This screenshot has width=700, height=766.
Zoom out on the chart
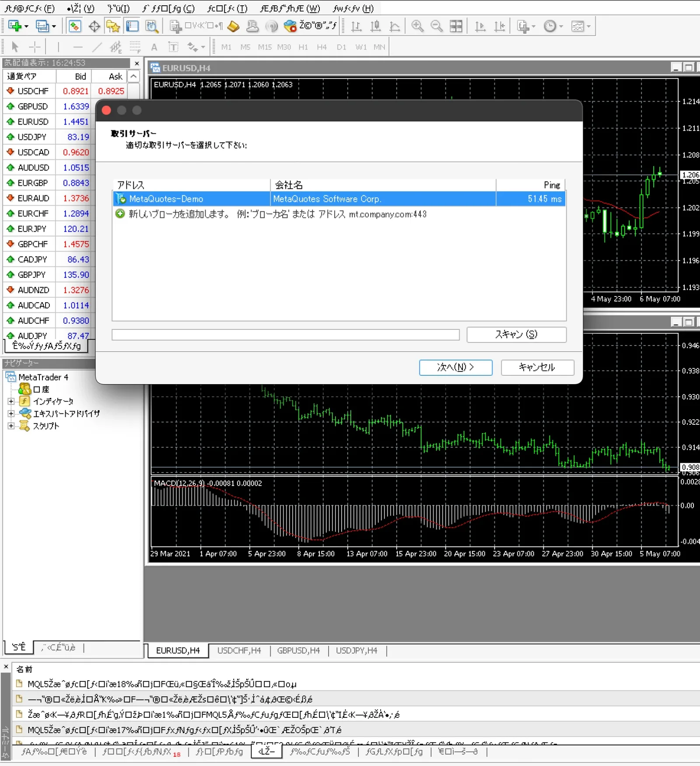point(437,26)
